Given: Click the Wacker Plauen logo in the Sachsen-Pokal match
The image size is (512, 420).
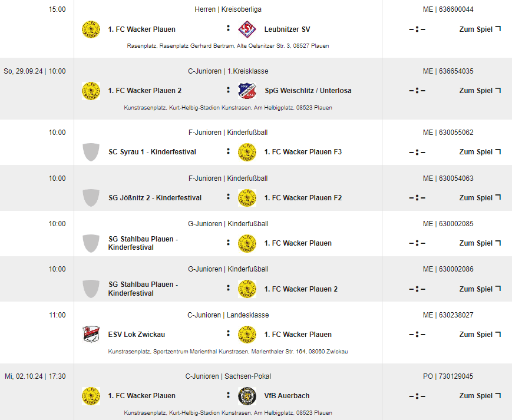Looking at the screenshot, I should [91, 396].
